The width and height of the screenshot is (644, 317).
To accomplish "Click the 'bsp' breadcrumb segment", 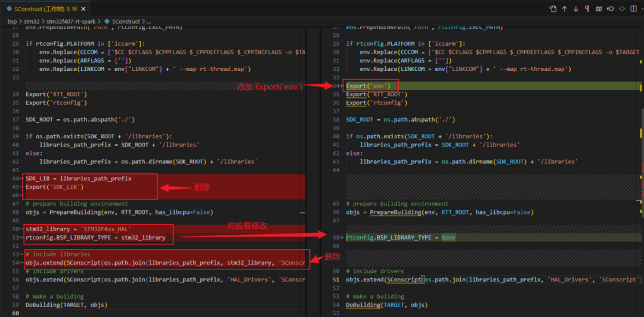I will pyautogui.click(x=11, y=21).
